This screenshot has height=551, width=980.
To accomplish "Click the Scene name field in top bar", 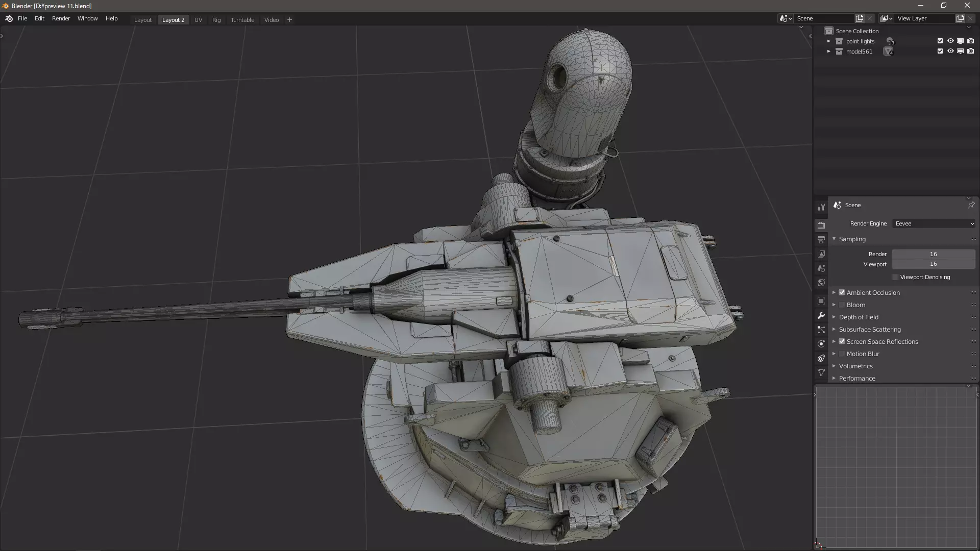I will [x=824, y=18].
